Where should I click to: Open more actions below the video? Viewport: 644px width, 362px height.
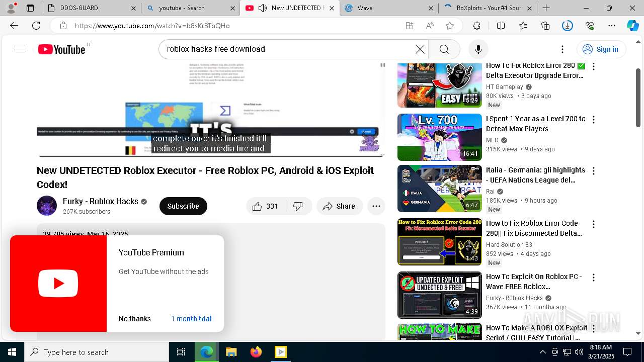point(376,206)
